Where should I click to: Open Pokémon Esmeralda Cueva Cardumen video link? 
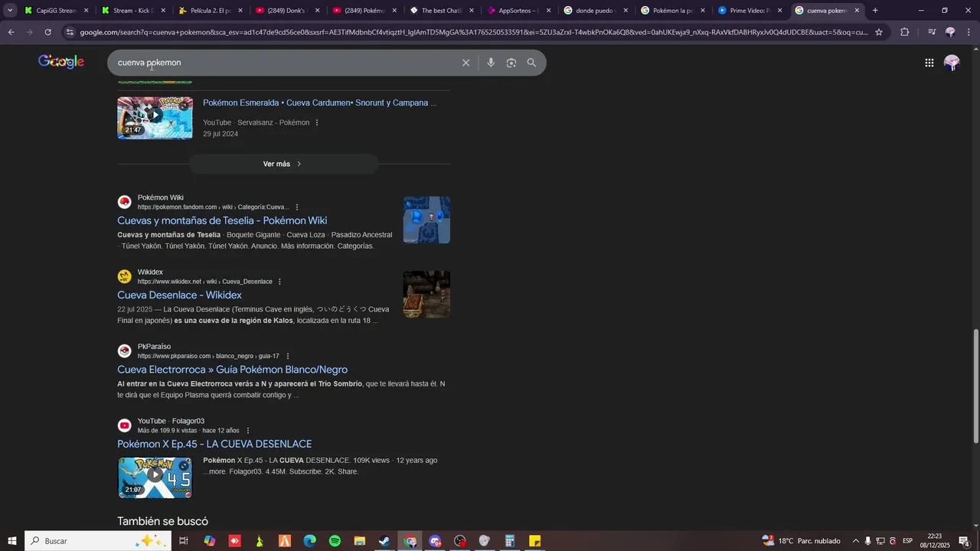click(x=319, y=103)
